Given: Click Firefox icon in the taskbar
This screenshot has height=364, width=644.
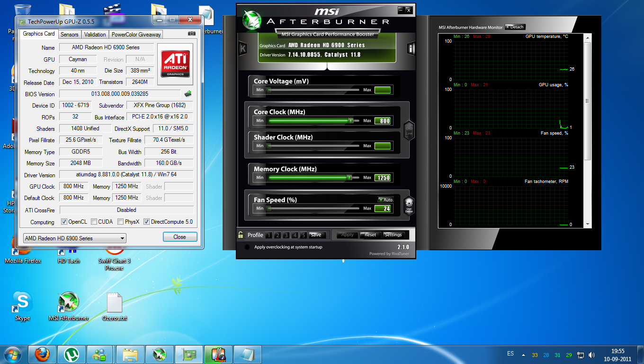Looking at the screenshot, I should (42, 354).
